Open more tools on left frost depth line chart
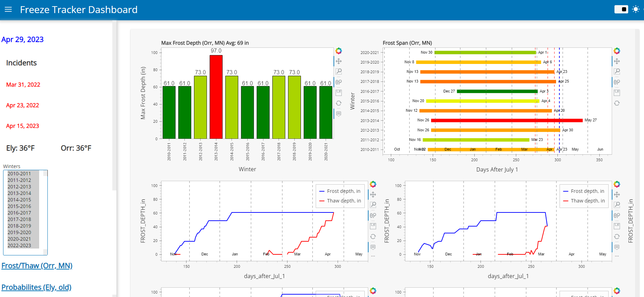 click(x=373, y=256)
